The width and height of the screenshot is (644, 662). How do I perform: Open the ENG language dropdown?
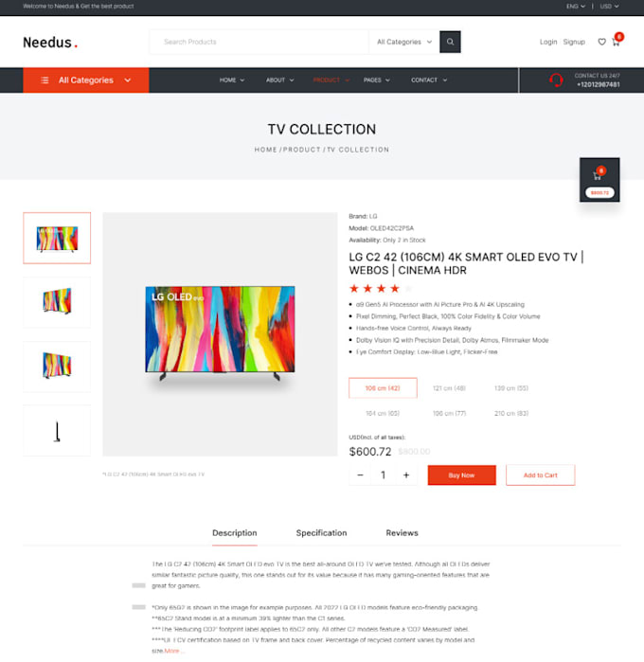[x=576, y=7]
